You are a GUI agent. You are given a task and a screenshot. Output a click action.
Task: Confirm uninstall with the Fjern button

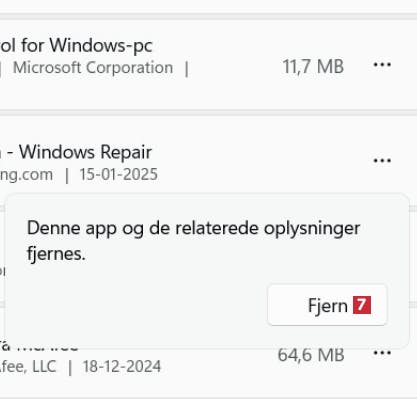point(327,305)
